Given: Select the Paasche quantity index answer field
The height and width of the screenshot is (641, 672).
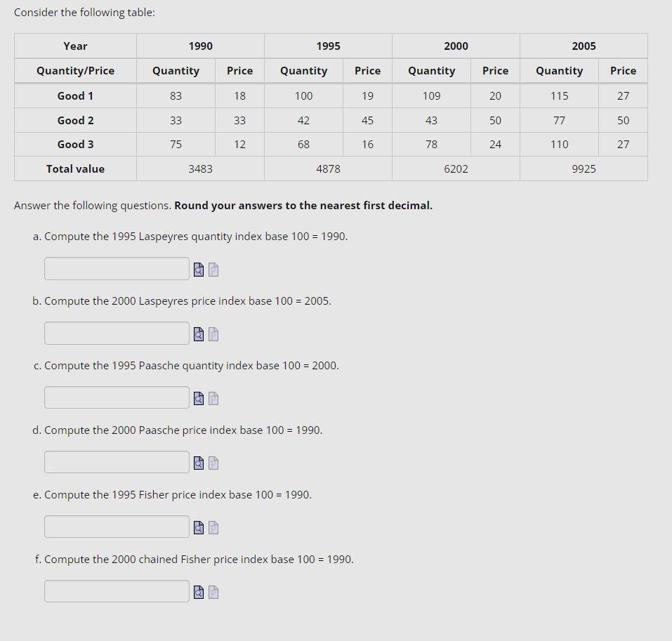Looking at the screenshot, I should [x=116, y=397].
